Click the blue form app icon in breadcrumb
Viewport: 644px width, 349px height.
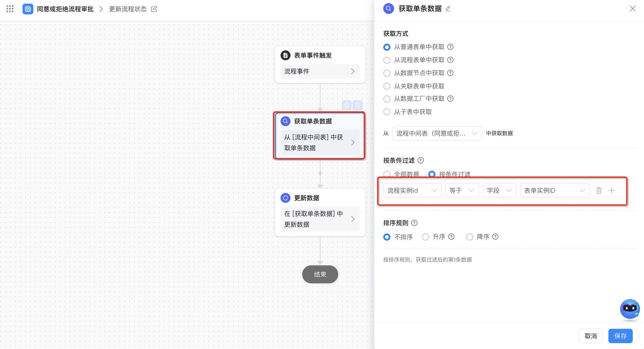point(28,9)
